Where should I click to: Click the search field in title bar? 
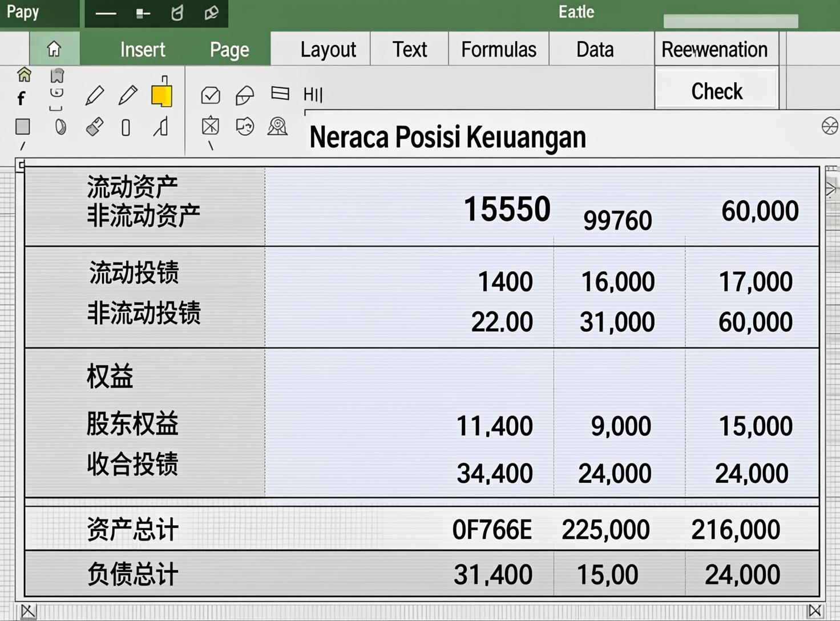click(730, 21)
